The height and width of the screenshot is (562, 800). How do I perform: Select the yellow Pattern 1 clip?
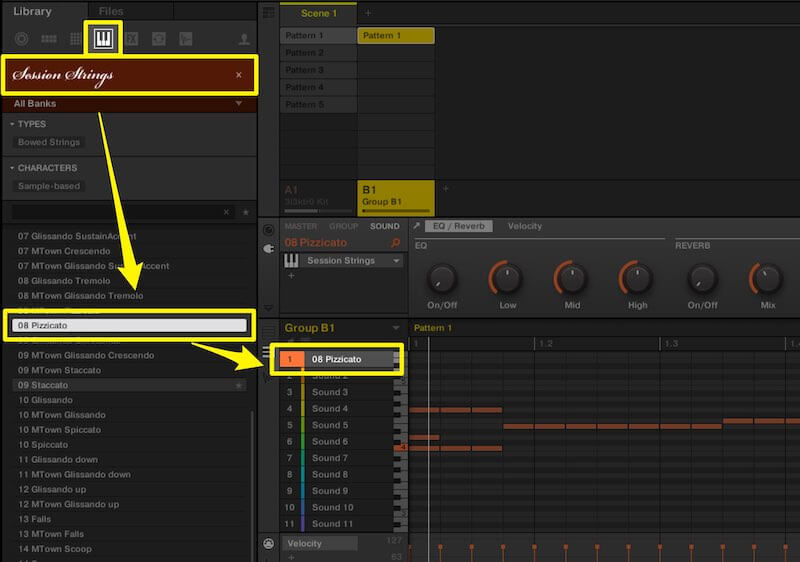coord(396,35)
